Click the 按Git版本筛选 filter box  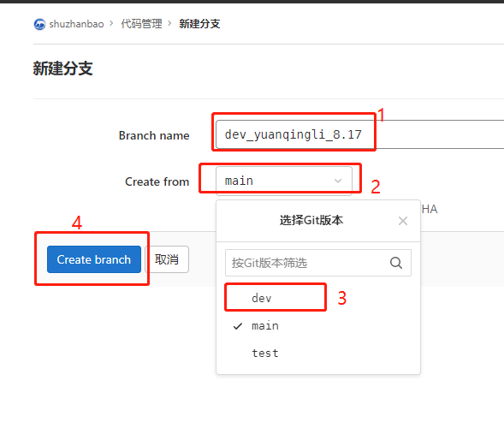point(318,263)
